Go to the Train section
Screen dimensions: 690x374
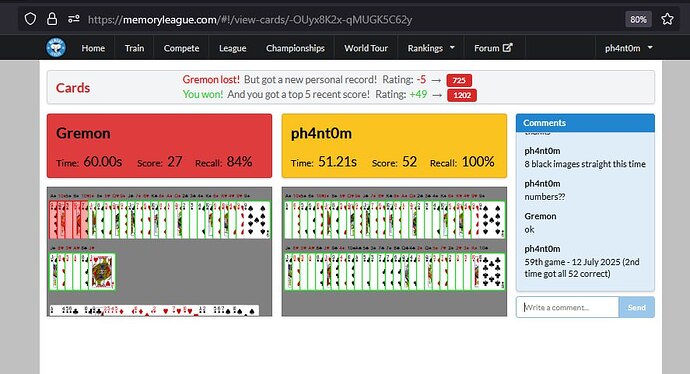[x=134, y=48]
